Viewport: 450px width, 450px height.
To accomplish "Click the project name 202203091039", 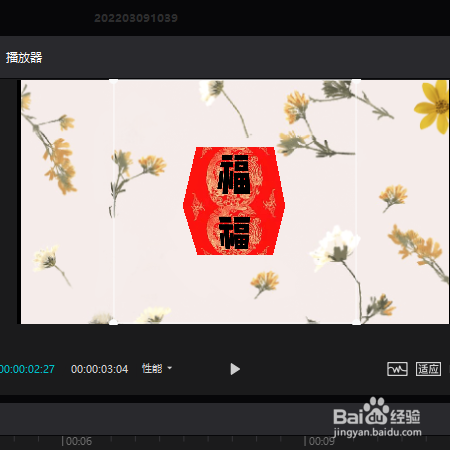I will [x=136, y=18].
